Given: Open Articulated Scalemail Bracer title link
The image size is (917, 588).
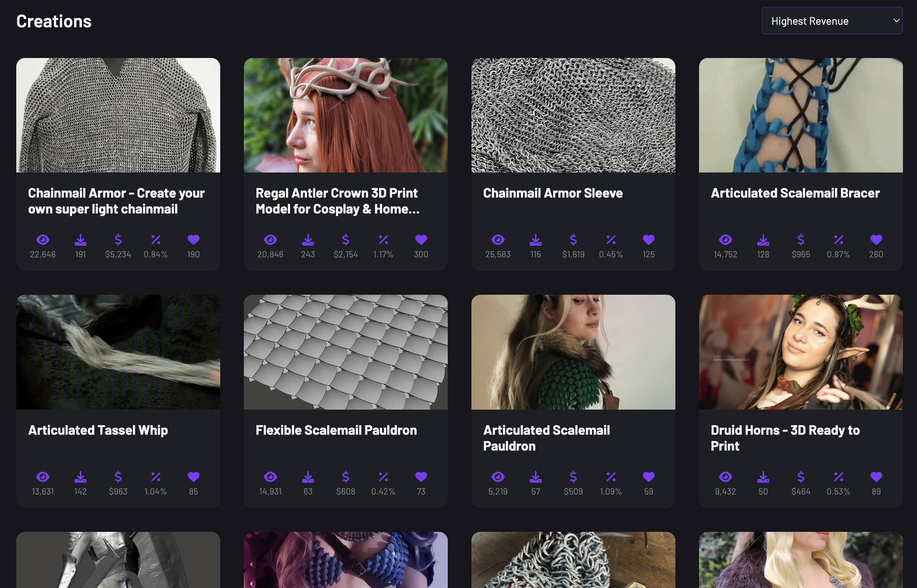Looking at the screenshot, I should coord(795,193).
